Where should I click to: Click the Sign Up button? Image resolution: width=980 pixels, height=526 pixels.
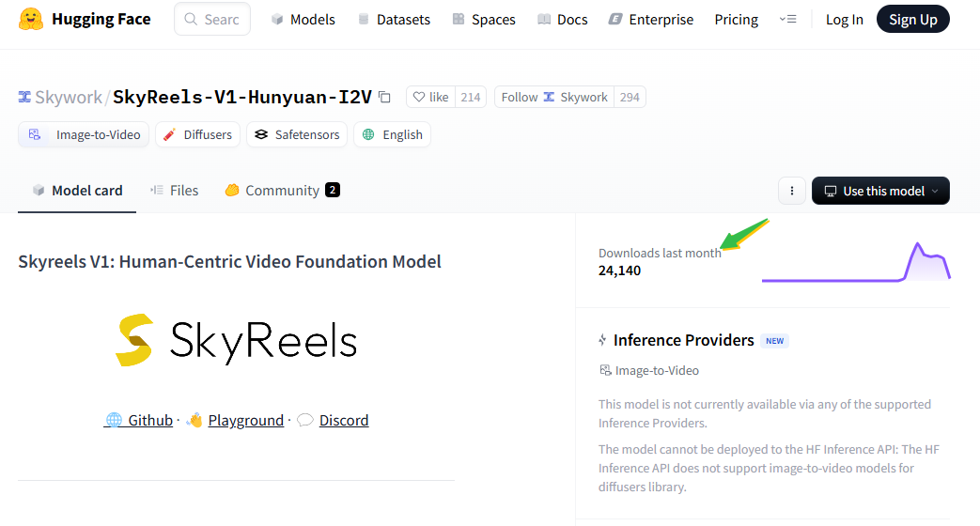(x=913, y=20)
